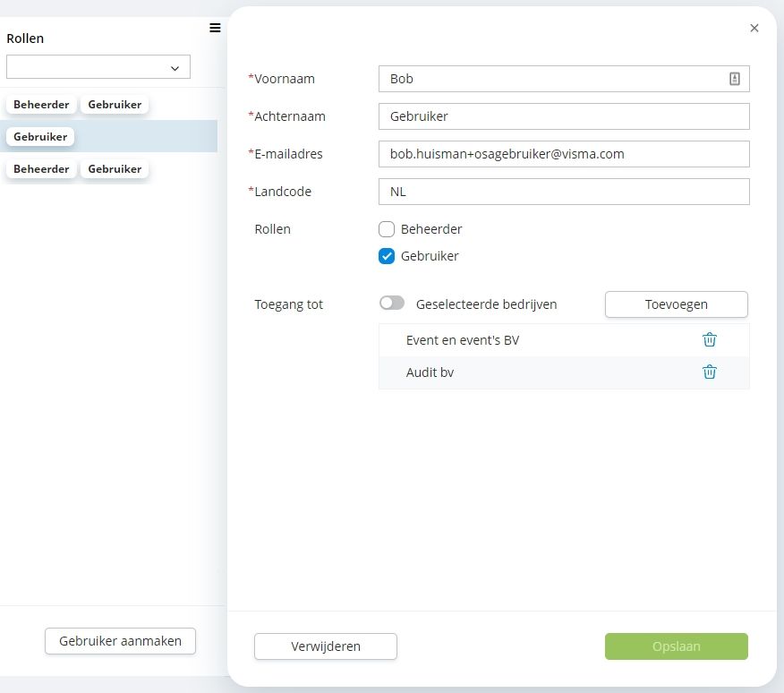
Task: Enable the Beheerder role checkbox
Action: (x=386, y=229)
